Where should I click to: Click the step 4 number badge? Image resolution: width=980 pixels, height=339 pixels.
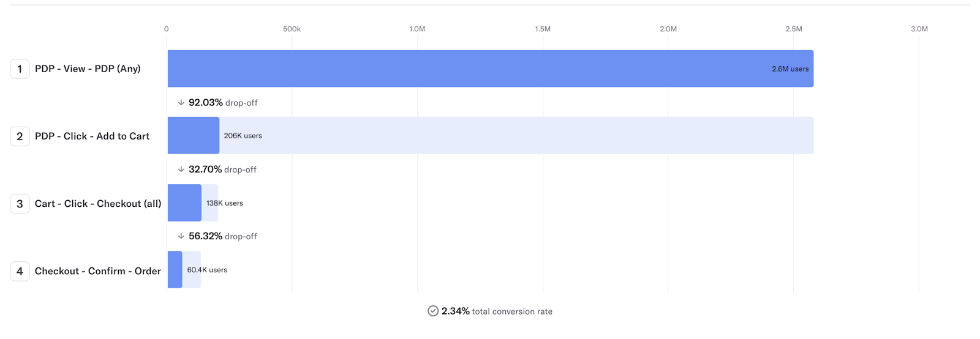click(x=20, y=271)
